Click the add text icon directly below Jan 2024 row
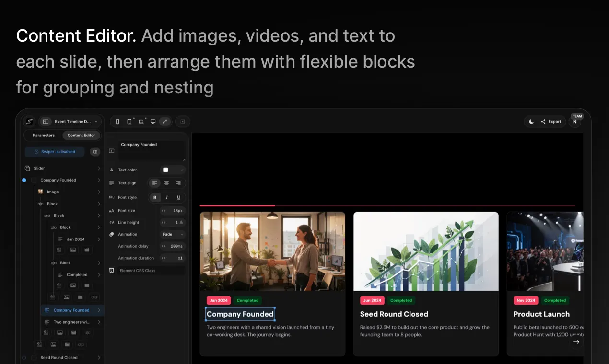 [59, 250]
